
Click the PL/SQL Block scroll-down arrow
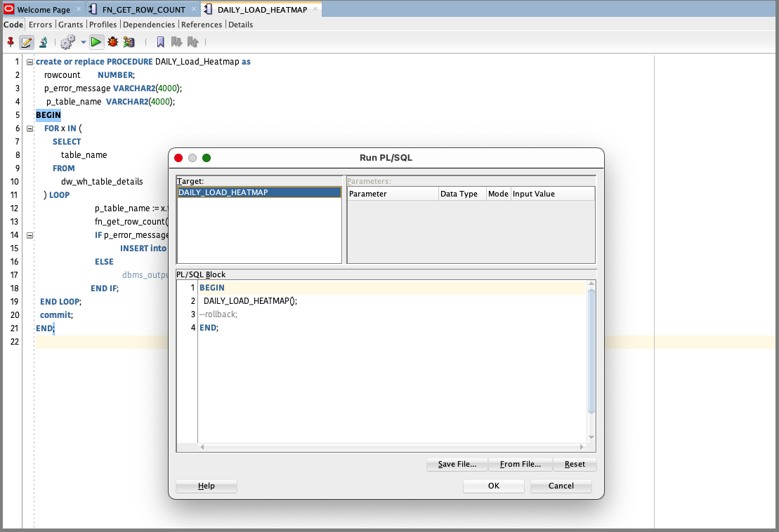(x=591, y=437)
